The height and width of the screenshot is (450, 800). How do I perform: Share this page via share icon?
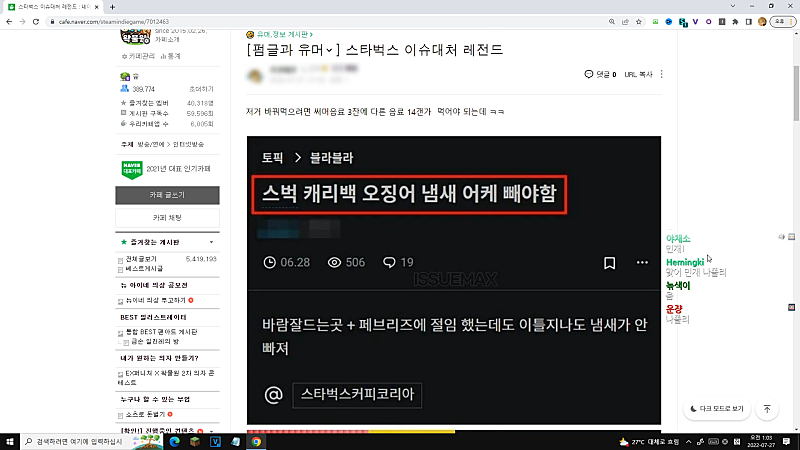(x=625, y=22)
